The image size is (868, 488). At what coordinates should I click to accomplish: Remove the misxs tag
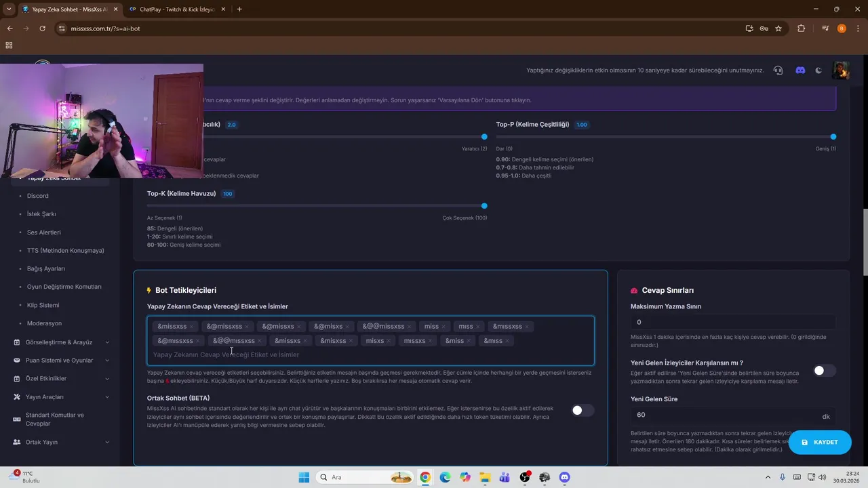click(389, 341)
